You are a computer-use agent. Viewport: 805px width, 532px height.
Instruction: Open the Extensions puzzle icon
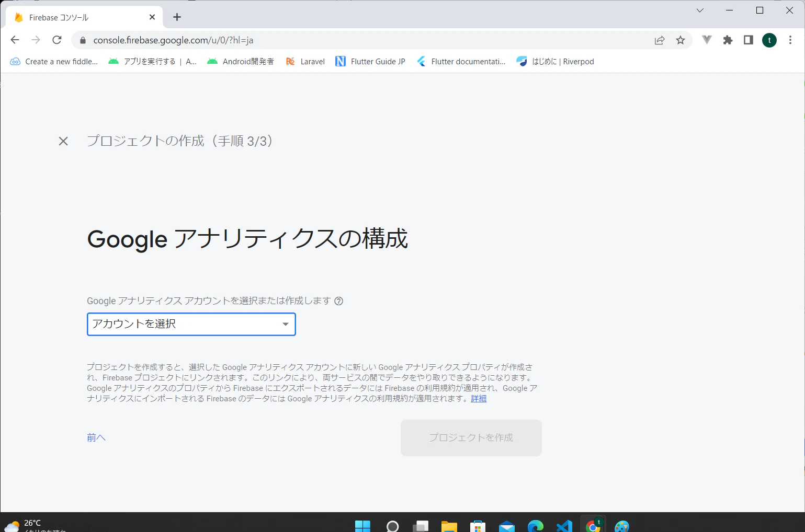pos(728,40)
